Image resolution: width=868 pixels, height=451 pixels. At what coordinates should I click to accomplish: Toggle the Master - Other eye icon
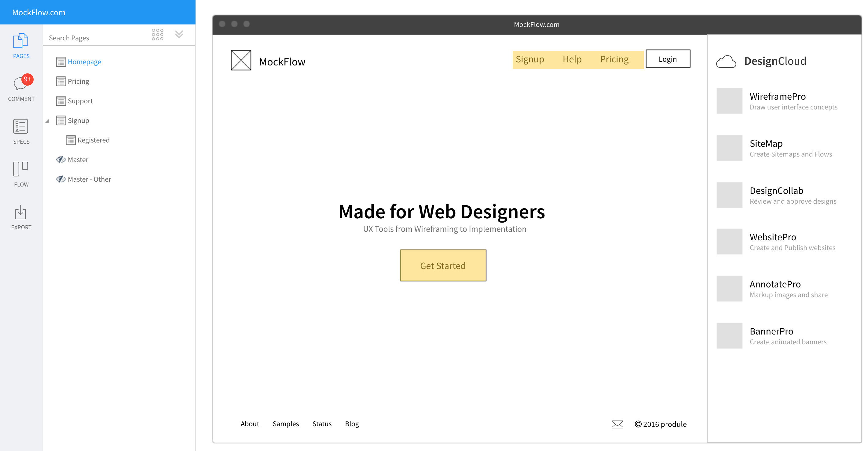coord(61,179)
